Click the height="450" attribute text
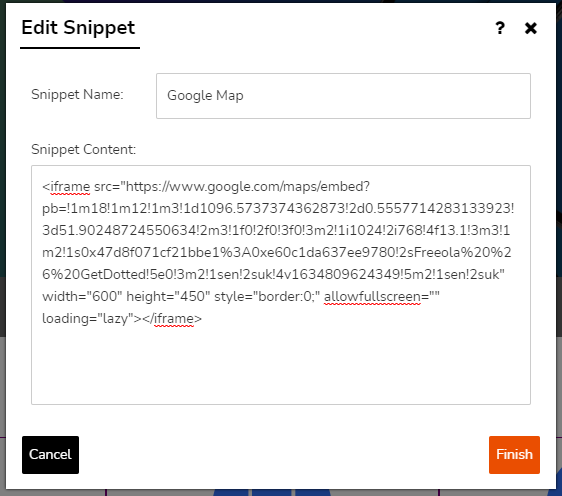This screenshot has height=496, width=562. click(168, 297)
